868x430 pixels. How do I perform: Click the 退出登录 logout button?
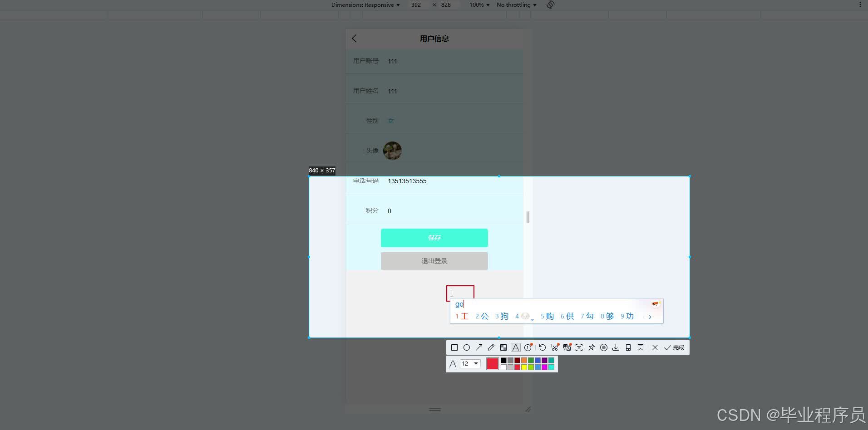[434, 261]
